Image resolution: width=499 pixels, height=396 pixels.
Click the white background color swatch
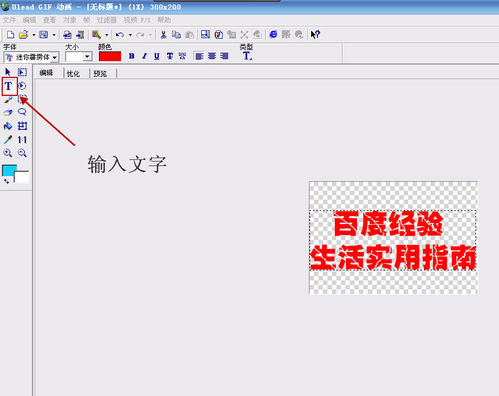[23, 178]
